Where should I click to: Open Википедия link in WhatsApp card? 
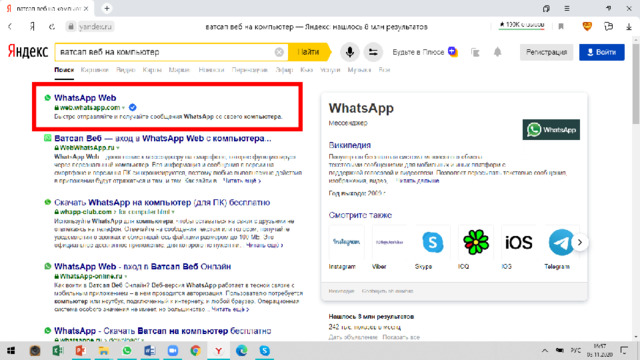[349, 145]
